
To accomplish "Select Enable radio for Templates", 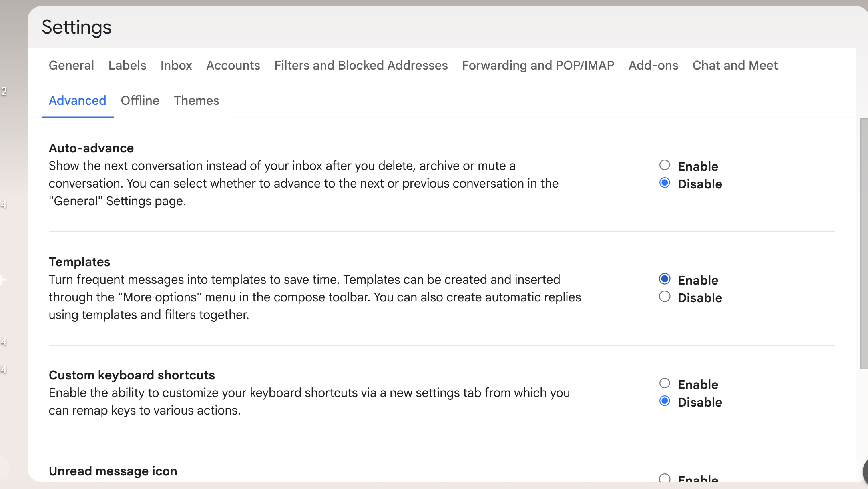I will coord(665,279).
